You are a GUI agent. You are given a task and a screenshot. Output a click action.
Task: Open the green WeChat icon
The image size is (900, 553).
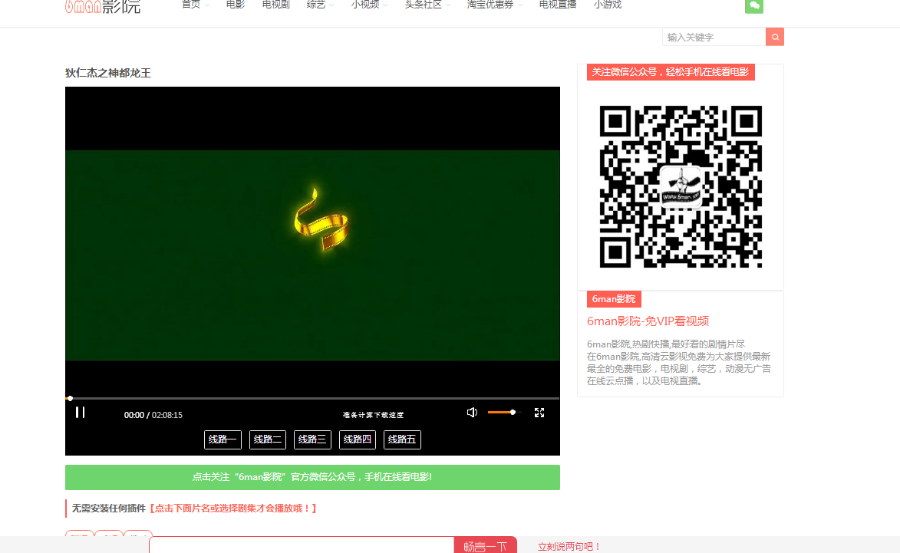(x=754, y=6)
